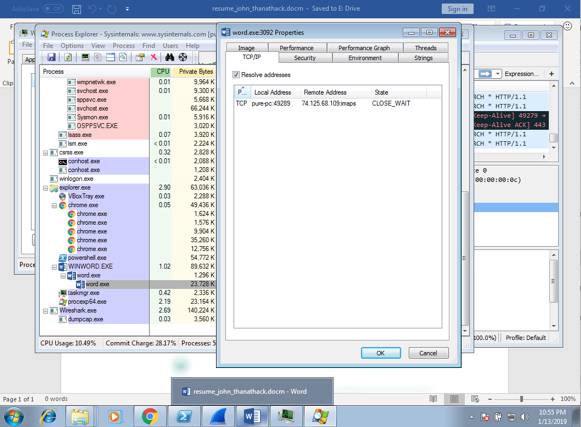Open Chrome from the taskbar
Viewport: 581px width, 427px height.
point(150,416)
